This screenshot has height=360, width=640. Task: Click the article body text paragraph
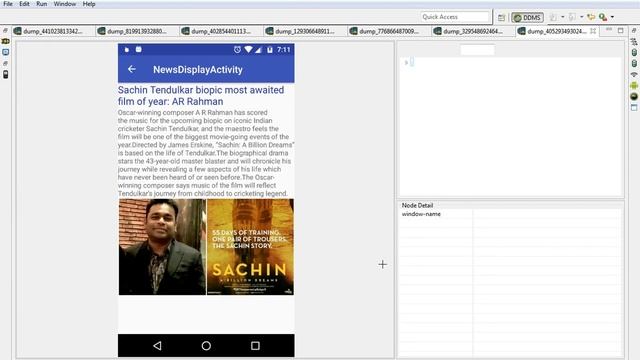(x=206, y=153)
